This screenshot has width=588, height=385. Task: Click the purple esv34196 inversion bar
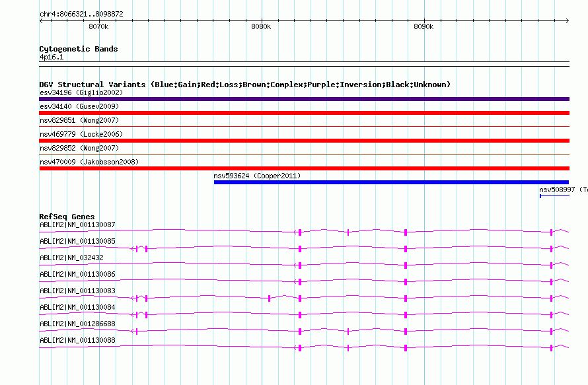tap(304, 99)
